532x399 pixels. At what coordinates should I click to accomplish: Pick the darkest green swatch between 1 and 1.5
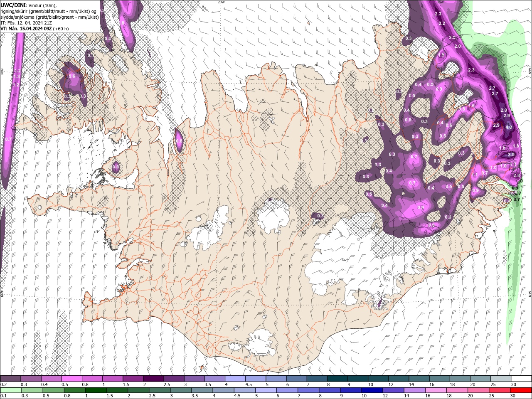coord(96,390)
